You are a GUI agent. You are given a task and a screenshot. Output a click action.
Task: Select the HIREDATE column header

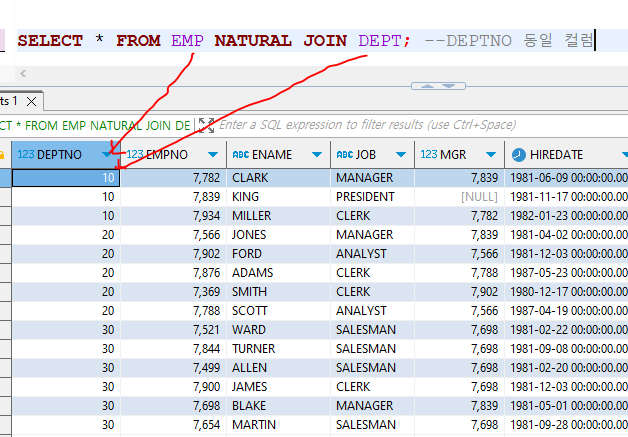pos(566,155)
